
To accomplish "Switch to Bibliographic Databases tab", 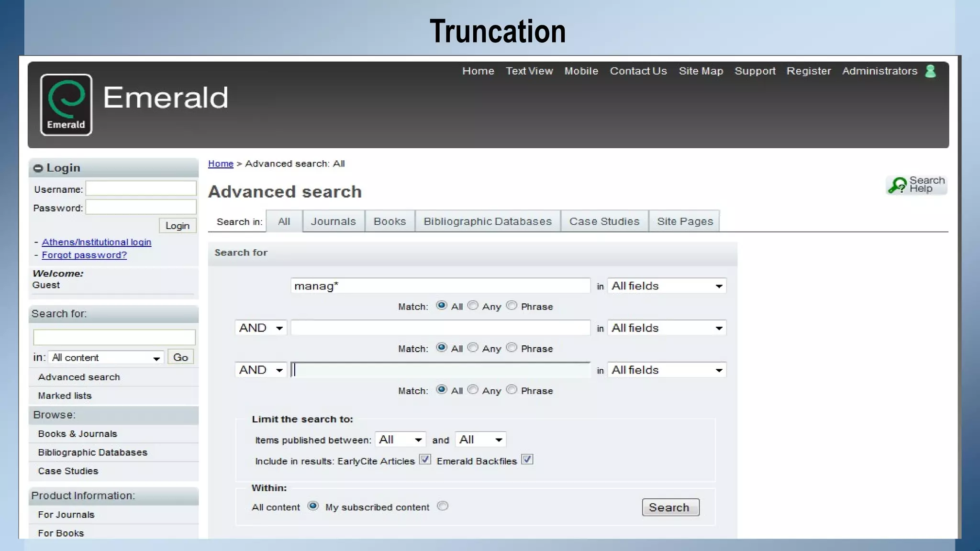I will tap(488, 221).
